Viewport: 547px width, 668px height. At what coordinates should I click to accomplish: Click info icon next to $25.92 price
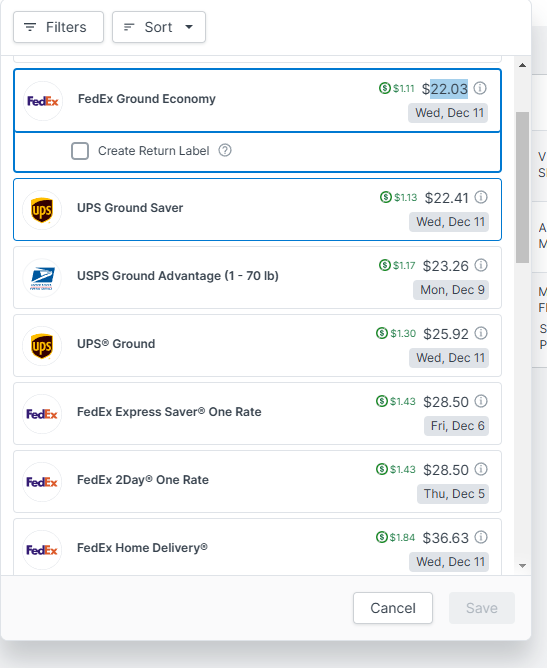point(481,333)
